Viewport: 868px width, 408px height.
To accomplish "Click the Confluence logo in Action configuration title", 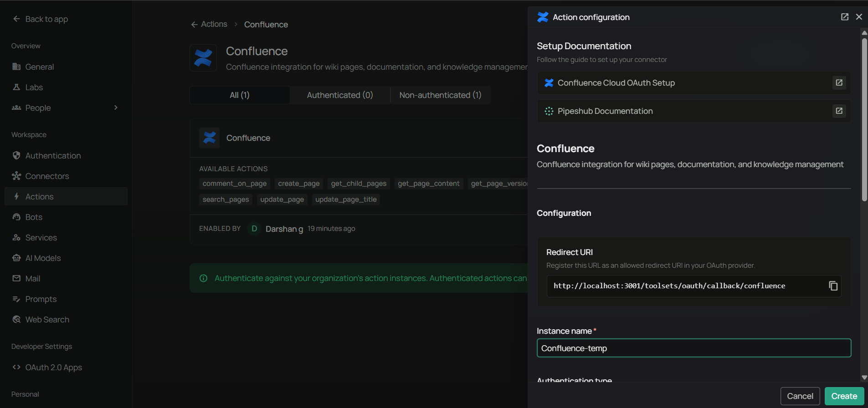I will click(x=543, y=17).
